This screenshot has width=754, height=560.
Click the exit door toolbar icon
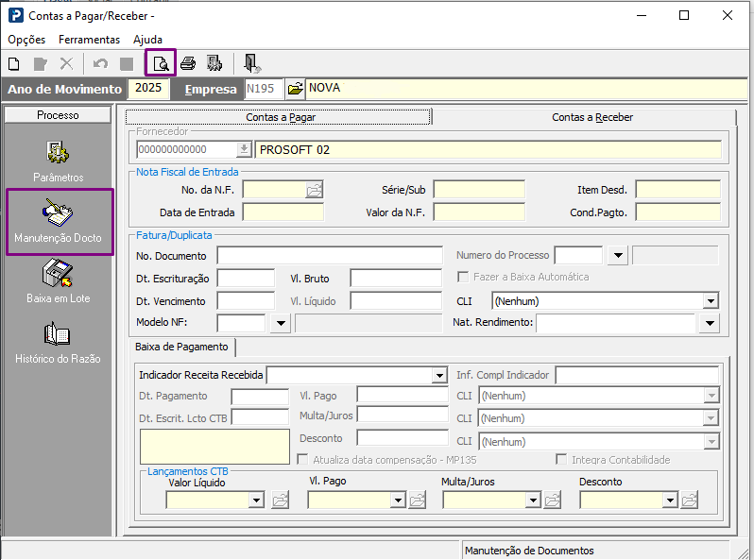(x=251, y=64)
